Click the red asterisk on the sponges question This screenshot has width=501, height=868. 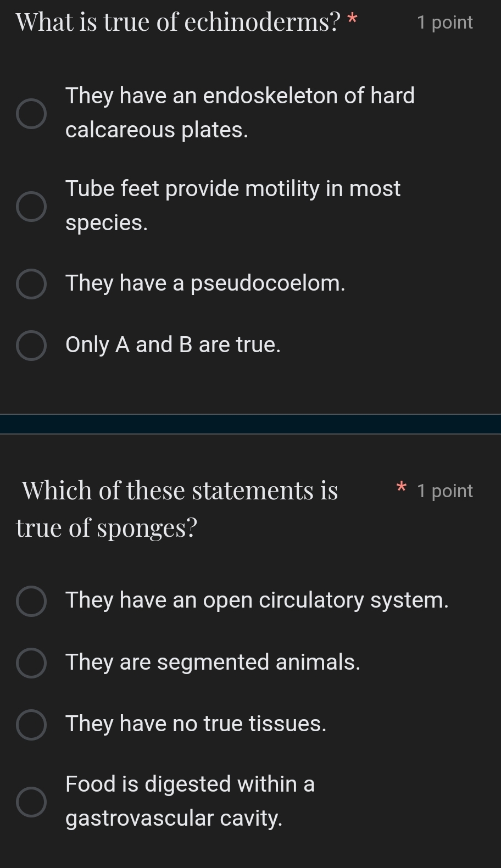[401, 488]
